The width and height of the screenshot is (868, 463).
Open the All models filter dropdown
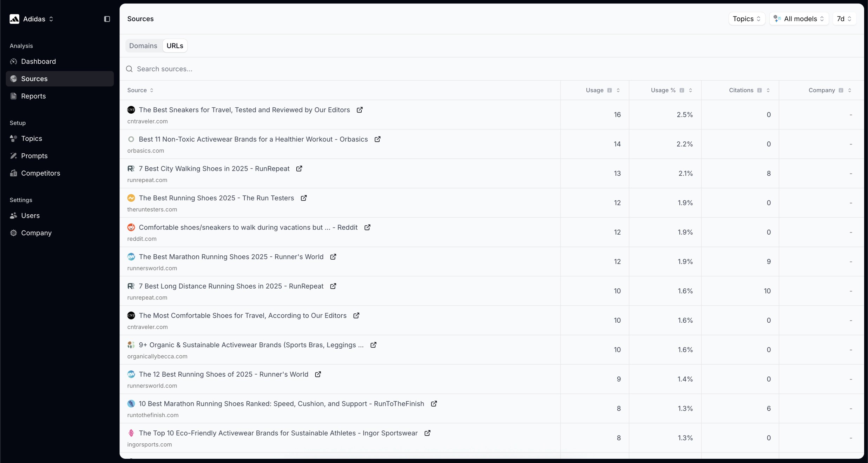coord(799,19)
